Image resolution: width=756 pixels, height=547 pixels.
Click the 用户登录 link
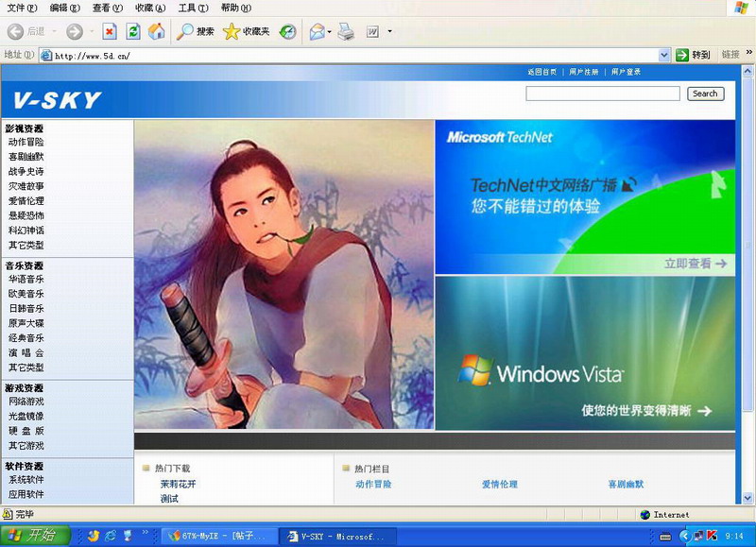(x=626, y=72)
